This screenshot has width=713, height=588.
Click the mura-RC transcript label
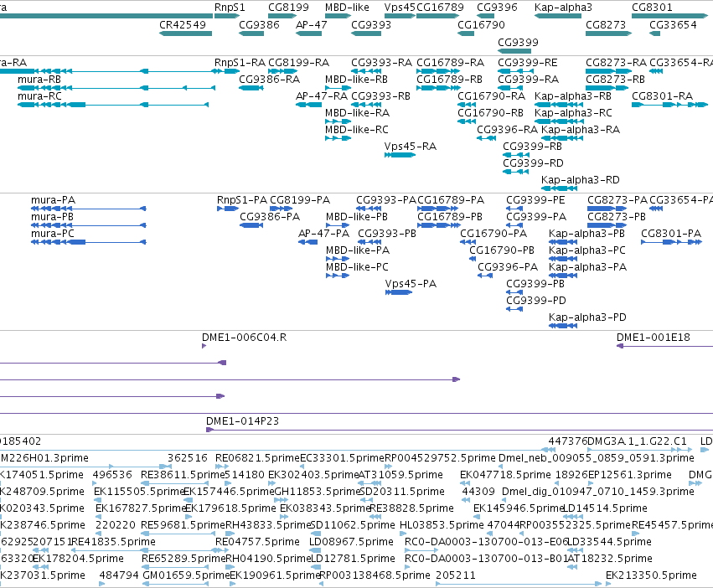pos(39,96)
